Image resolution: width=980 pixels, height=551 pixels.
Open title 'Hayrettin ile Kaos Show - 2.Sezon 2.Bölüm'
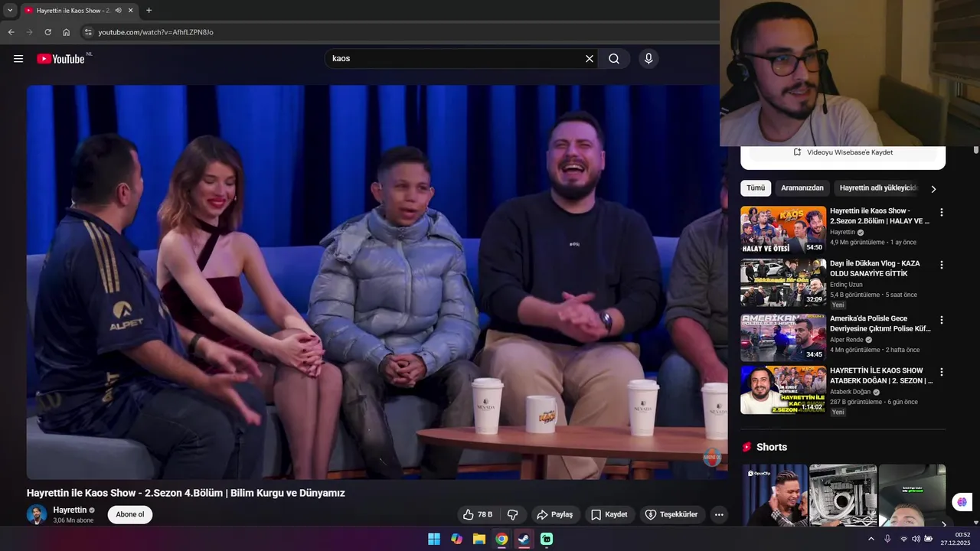tap(880, 216)
